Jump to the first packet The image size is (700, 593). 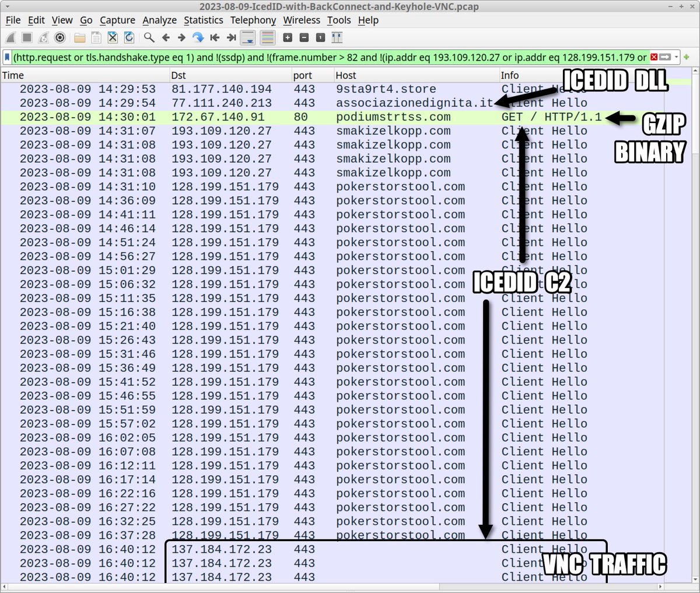(x=215, y=38)
